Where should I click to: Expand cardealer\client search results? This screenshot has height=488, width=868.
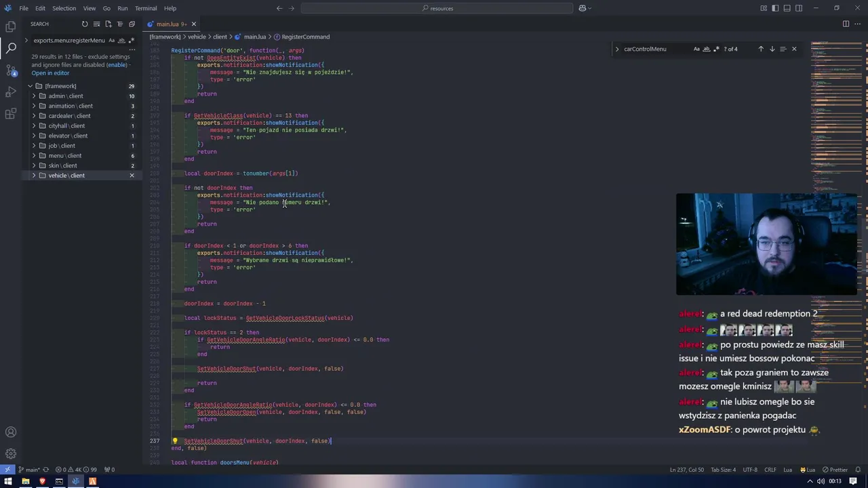[x=34, y=116]
